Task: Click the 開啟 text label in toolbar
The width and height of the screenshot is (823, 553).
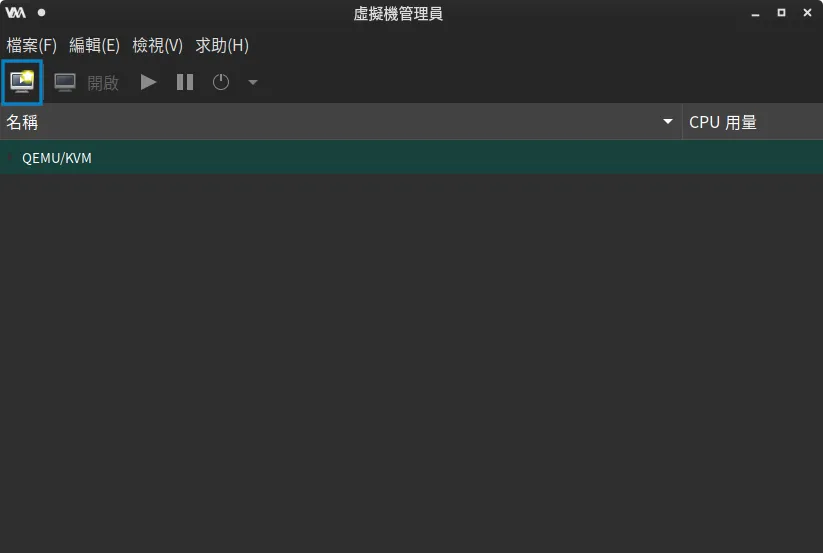Action: click(103, 82)
